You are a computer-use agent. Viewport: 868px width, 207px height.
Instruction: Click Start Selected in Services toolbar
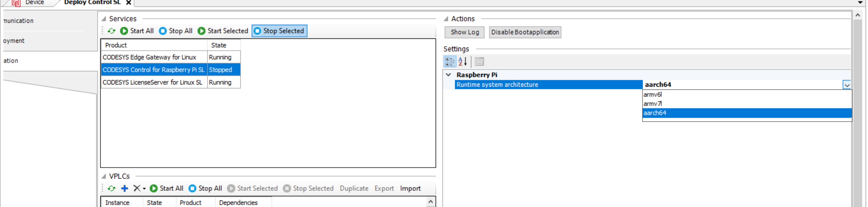point(223,31)
